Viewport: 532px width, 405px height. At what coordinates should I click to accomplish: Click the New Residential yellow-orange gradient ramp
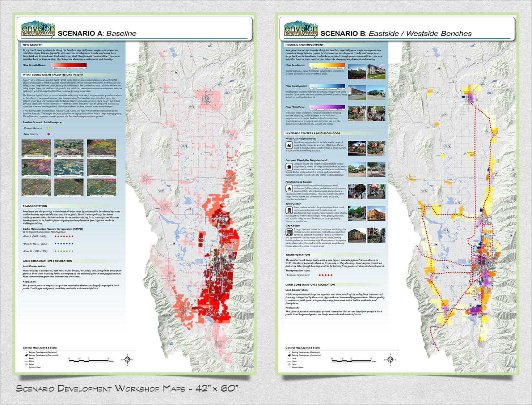[x=327, y=66]
